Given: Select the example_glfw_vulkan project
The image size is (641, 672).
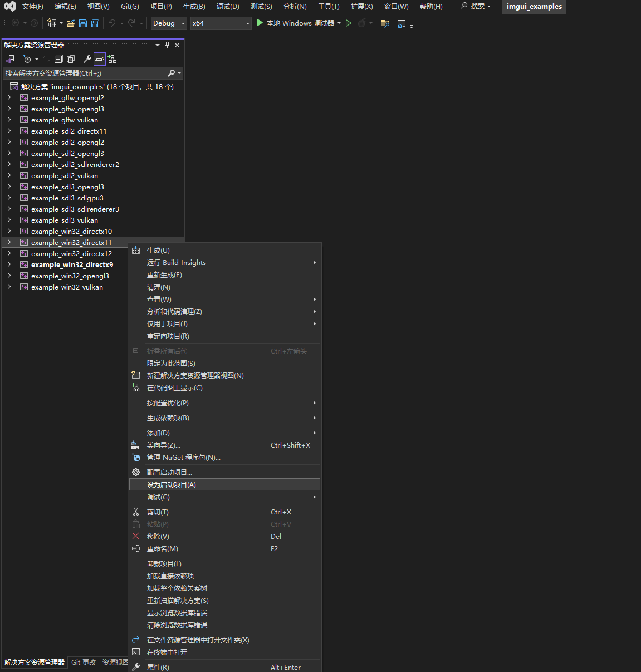Looking at the screenshot, I should point(65,120).
